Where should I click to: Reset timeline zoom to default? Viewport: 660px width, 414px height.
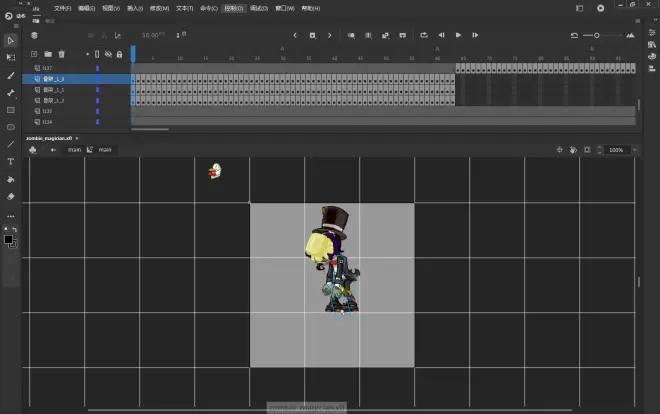click(x=574, y=35)
